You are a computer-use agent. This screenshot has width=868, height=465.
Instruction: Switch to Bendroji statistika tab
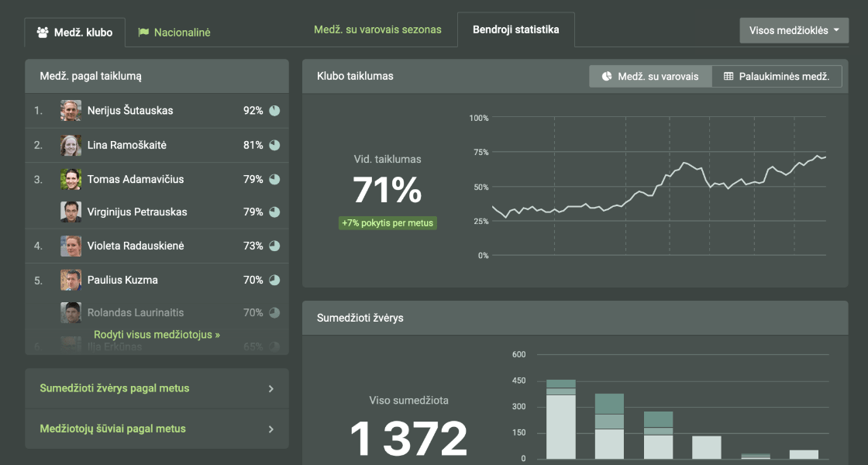[515, 29]
